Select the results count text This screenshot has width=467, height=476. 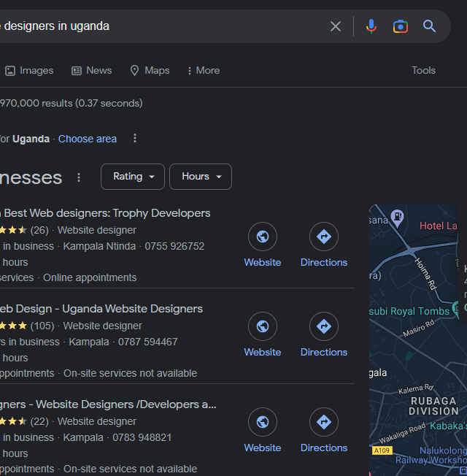point(72,103)
